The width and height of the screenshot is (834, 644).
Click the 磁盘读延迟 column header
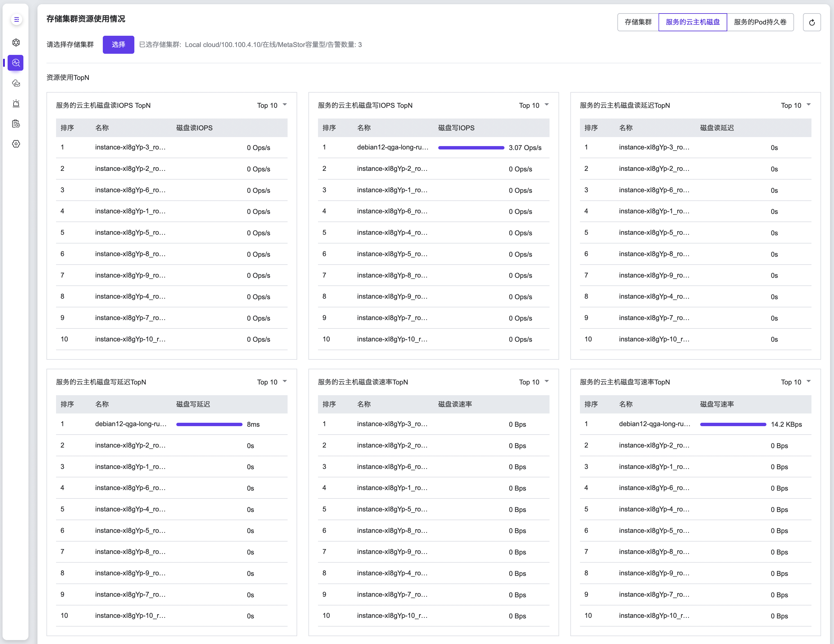pos(717,128)
